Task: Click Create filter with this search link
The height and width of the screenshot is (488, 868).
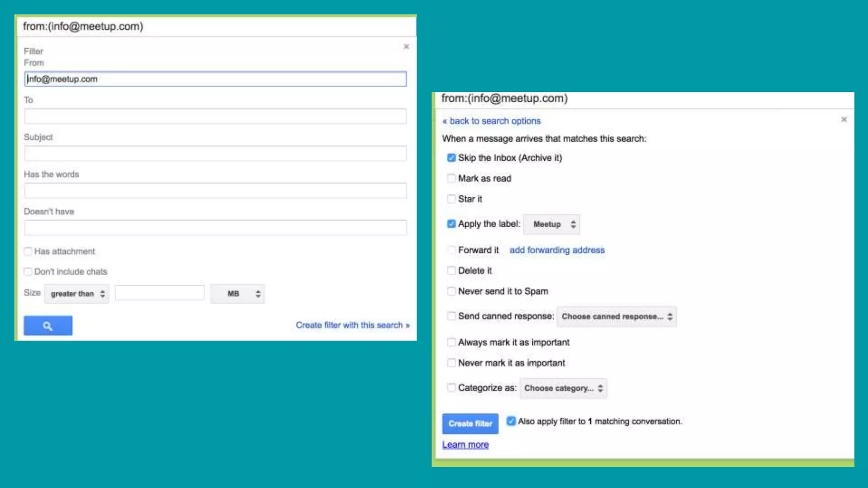Action: click(352, 325)
